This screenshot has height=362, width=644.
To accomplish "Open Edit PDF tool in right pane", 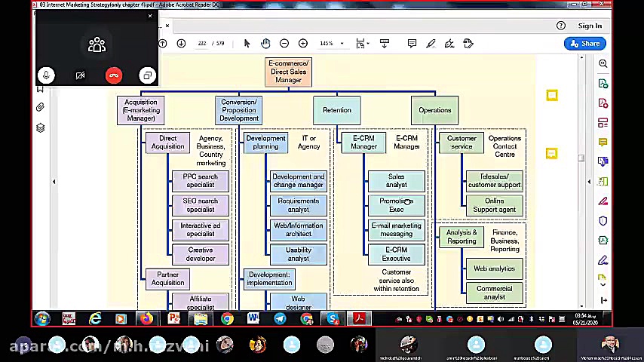I will (x=603, y=123).
